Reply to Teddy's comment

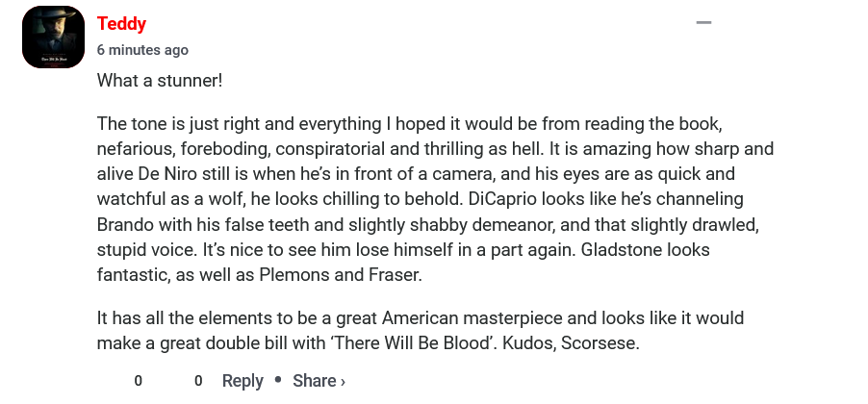pyautogui.click(x=243, y=381)
